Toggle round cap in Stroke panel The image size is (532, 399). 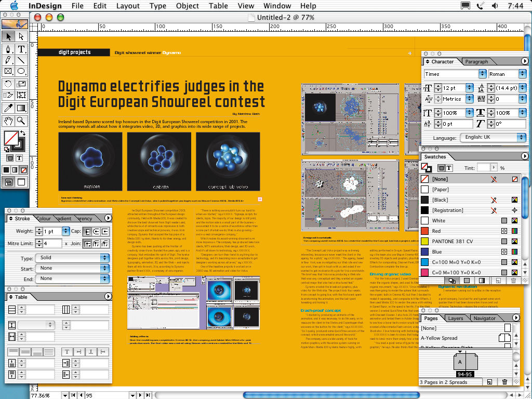[96, 232]
